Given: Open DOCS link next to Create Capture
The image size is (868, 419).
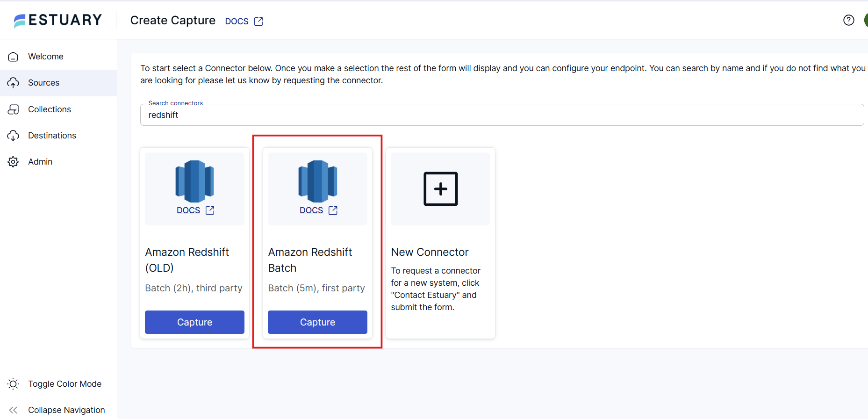Looking at the screenshot, I should click(x=237, y=22).
